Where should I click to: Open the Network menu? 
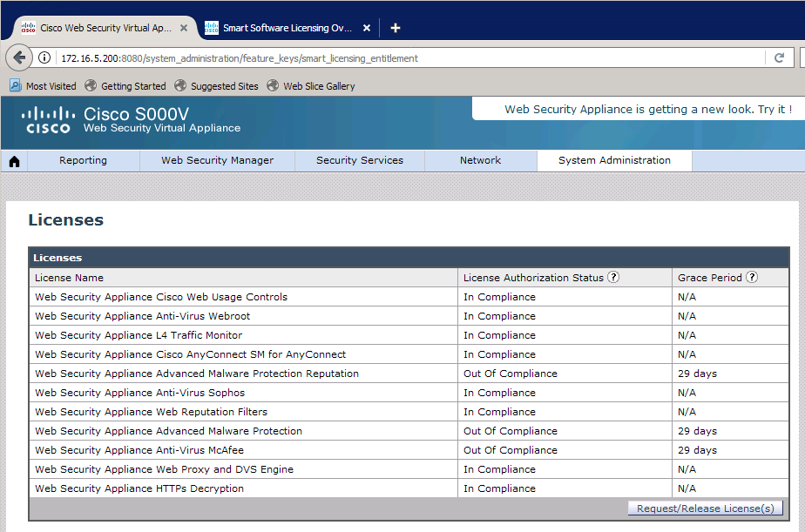(x=480, y=160)
